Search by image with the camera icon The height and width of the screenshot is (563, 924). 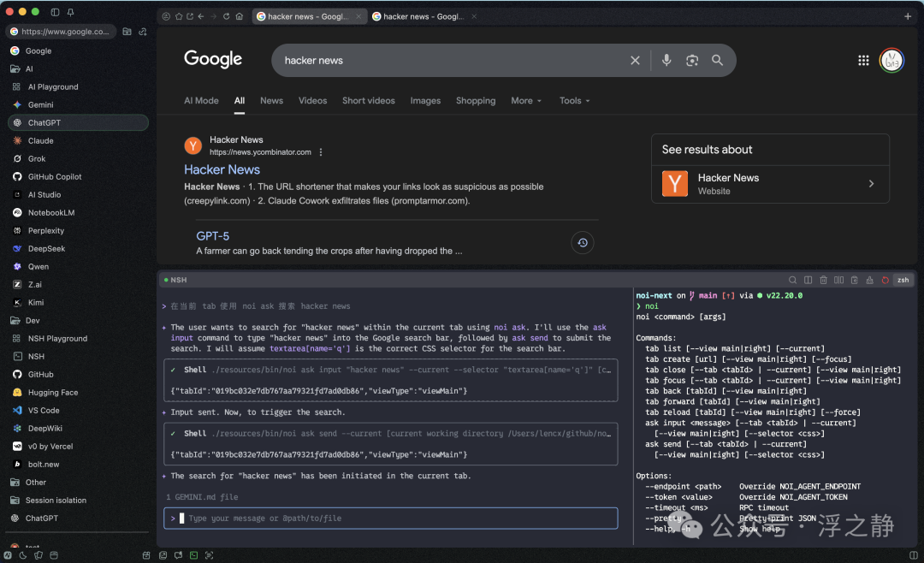(692, 60)
